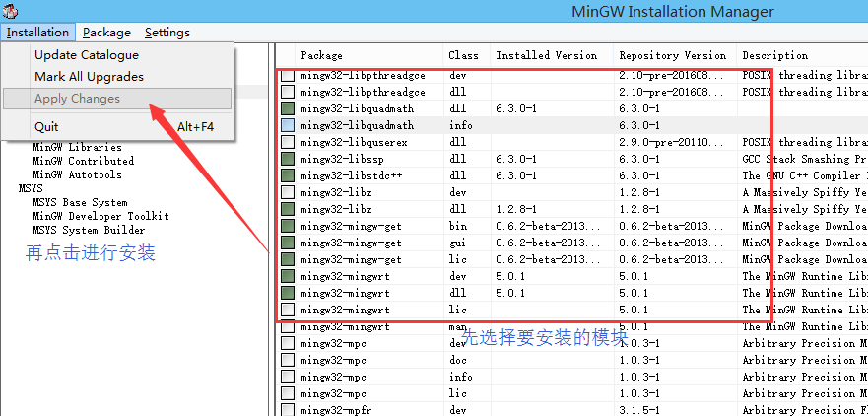Click installed version 1.2.8-1 of mingw32-libz

pos(516,209)
